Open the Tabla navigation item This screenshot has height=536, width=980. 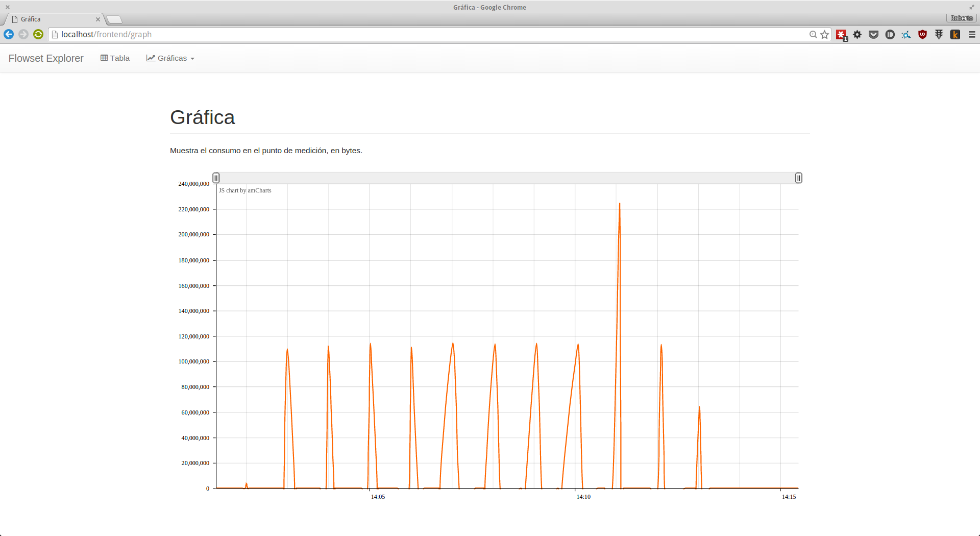pos(115,58)
